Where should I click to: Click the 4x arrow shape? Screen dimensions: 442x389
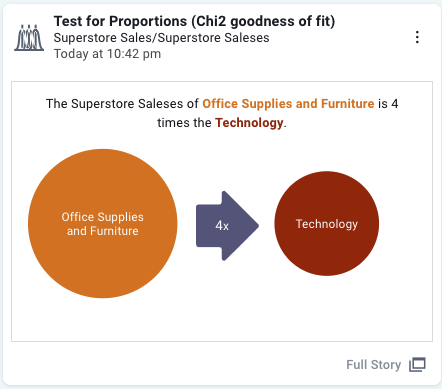click(x=227, y=226)
